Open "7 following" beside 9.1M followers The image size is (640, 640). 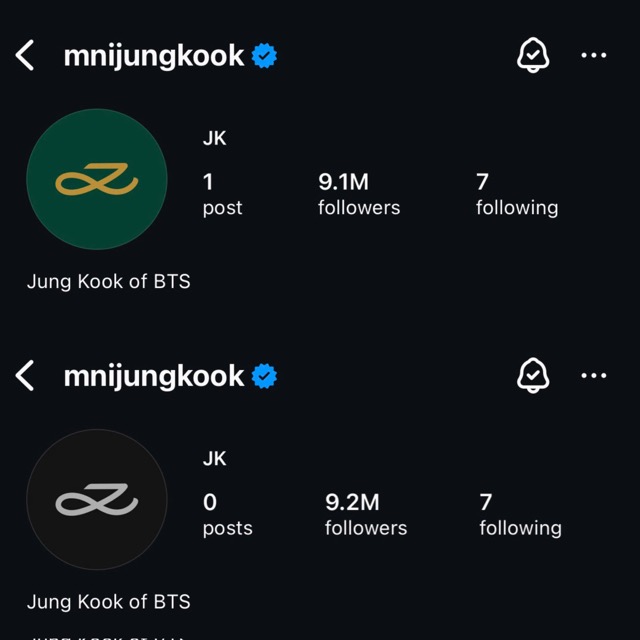coord(516,194)
